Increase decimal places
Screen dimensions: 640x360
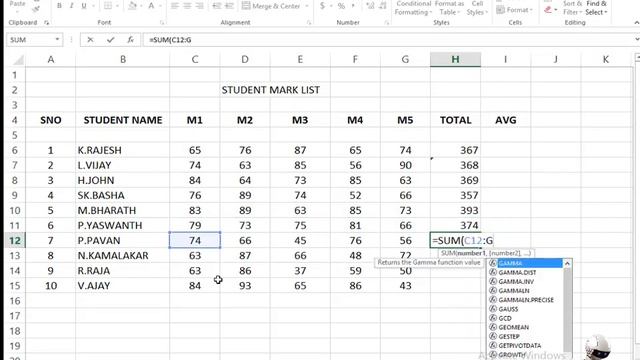370,6
